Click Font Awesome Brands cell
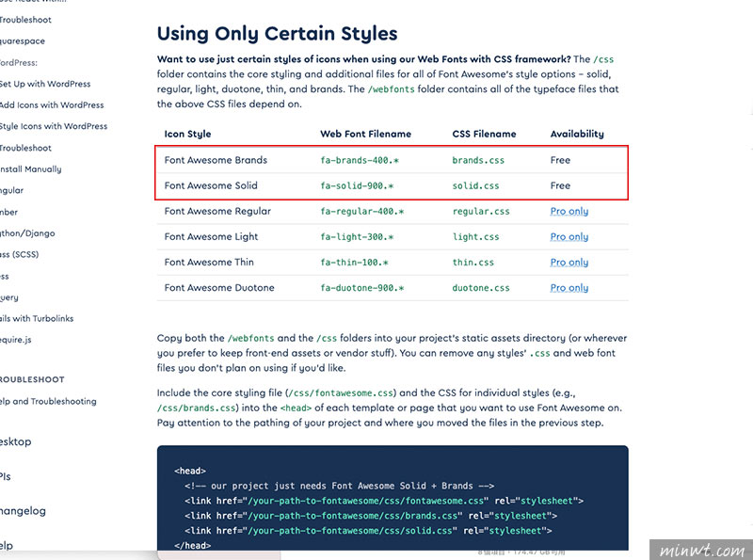The image size is (753, 560). 216,160
